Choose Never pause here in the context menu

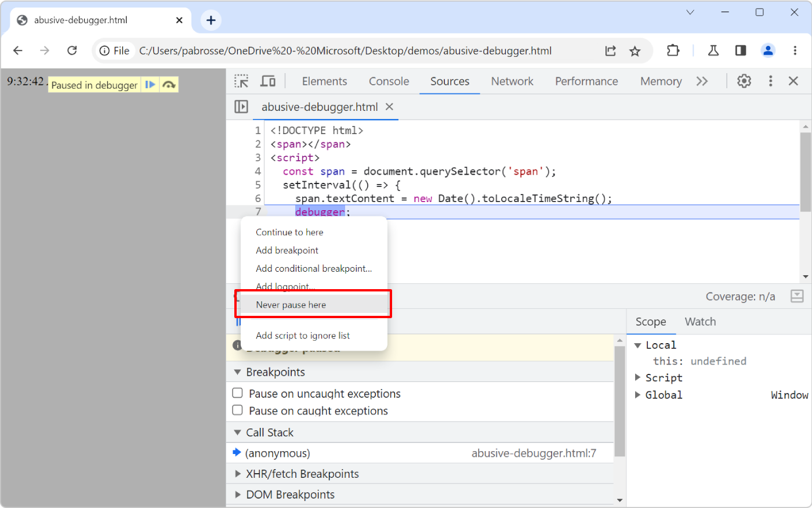coord(291,304)
